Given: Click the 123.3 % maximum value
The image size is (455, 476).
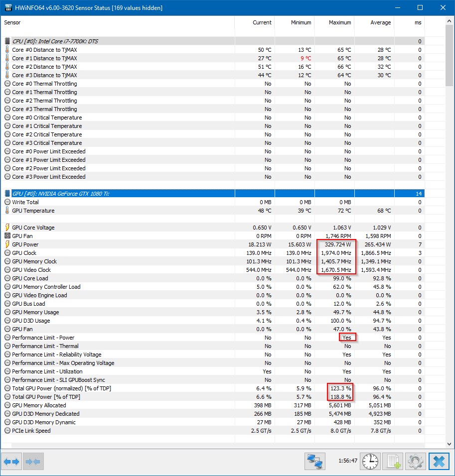Looking at the screenshot, I should pyautogui.click(x=341, y=388).
